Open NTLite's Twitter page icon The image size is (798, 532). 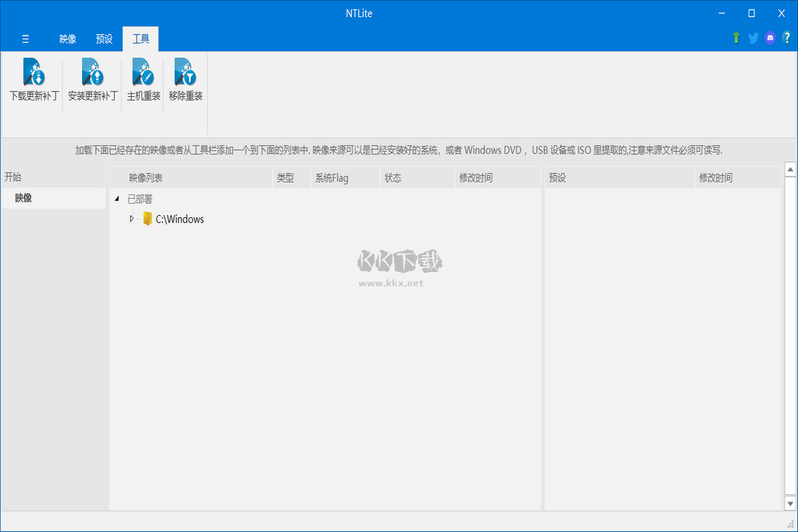click(x=753, y=37)
